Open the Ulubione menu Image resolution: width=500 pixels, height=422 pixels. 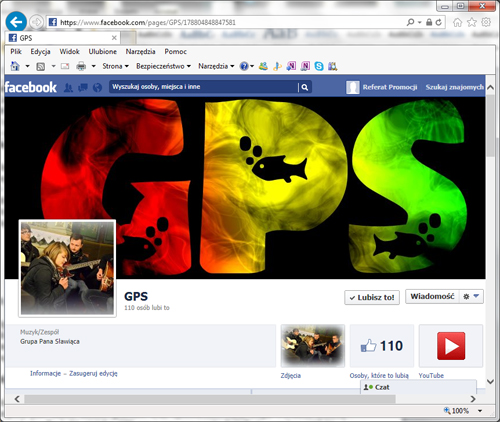[x=103, y=52]
